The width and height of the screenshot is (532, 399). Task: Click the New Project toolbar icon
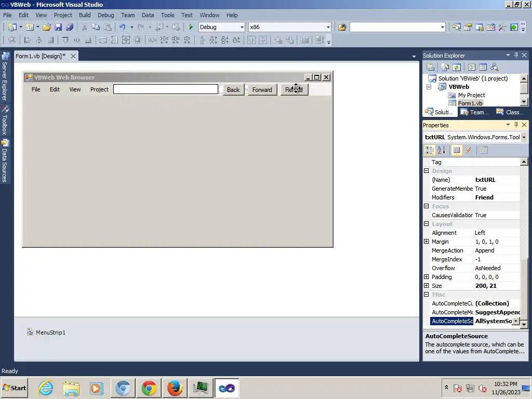point(12,27)
